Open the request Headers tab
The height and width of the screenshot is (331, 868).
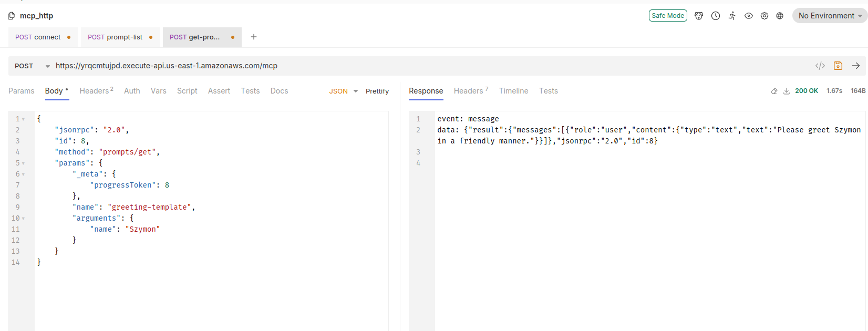[96, 91]
